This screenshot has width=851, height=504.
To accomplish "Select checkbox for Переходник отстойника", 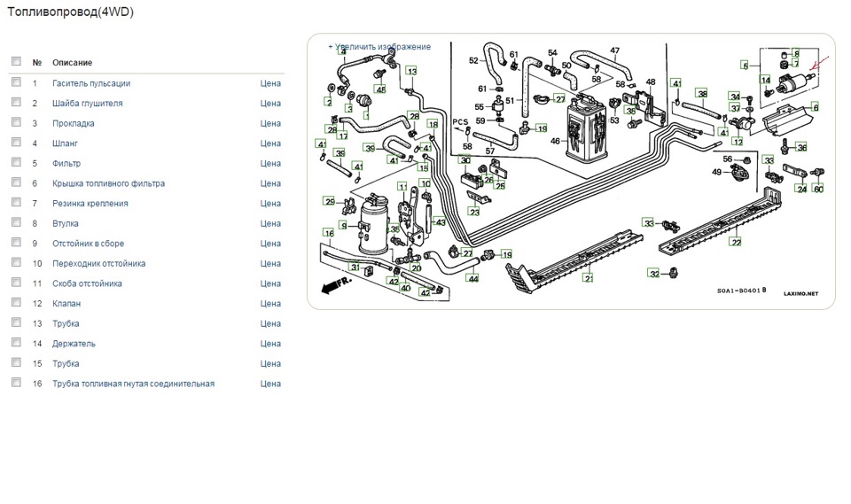I will [16, 262].
